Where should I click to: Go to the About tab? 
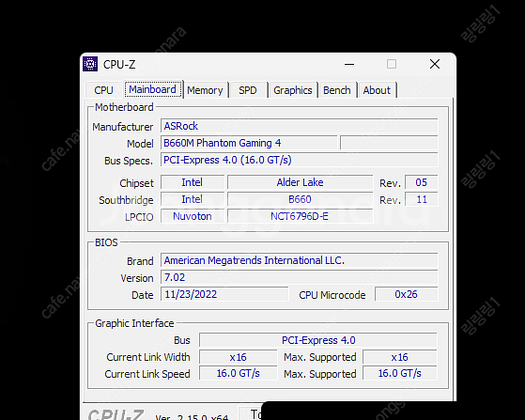click(x=377, y=90)
